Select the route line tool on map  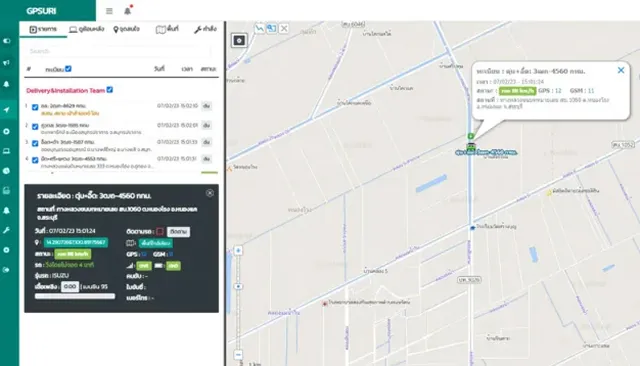[259, 28]
